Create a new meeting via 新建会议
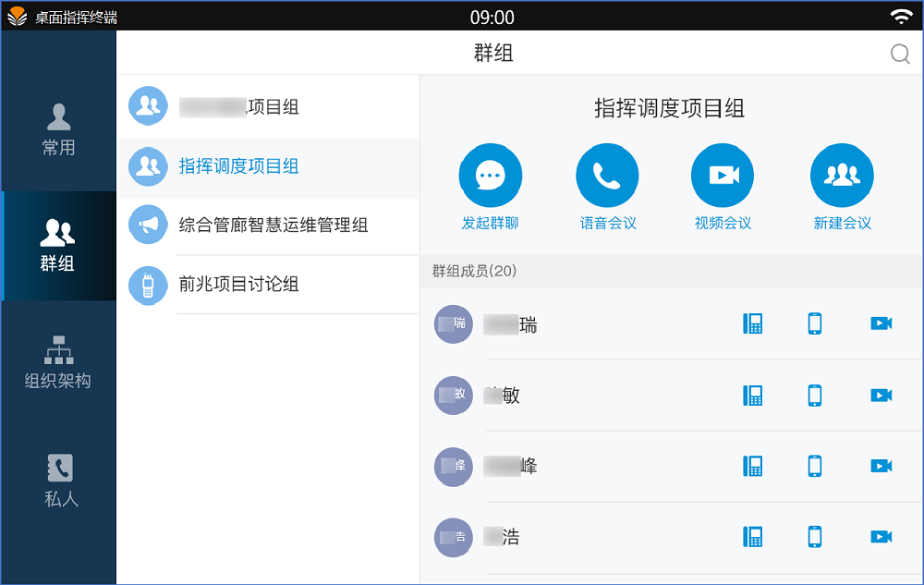Viewport: 924px width, 585px height. pyautogui.click(x=842, y=176)
